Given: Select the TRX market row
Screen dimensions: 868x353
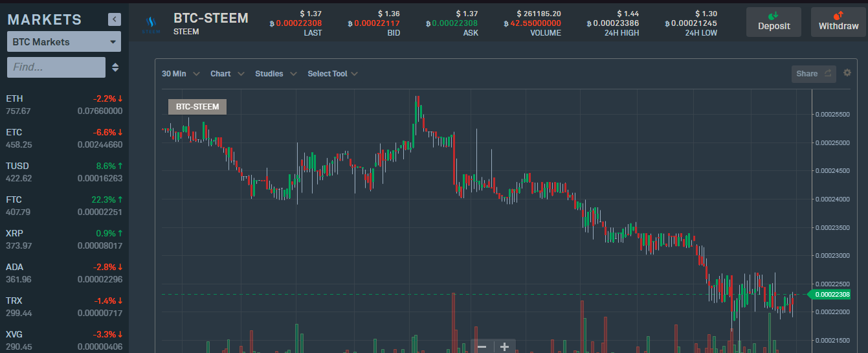Looking at the screenshot, I should tap(64, 307).
